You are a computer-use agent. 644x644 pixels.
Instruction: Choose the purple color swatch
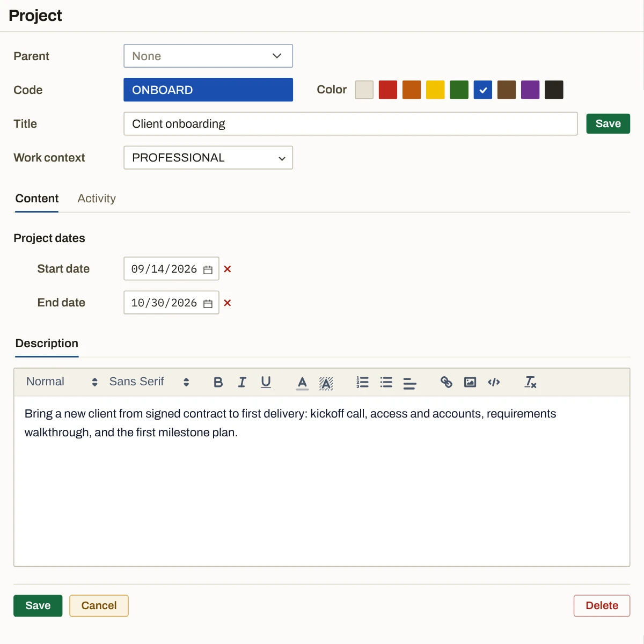click(530, 90)
